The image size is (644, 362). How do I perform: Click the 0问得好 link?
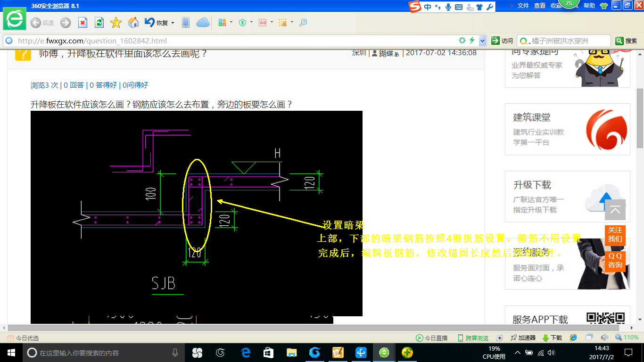pos(135,85)
